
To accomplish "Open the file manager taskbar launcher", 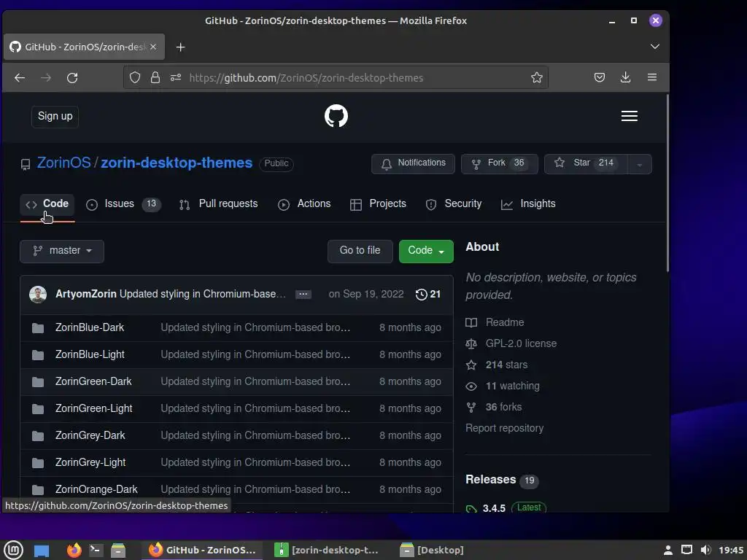I will (118, 550).
